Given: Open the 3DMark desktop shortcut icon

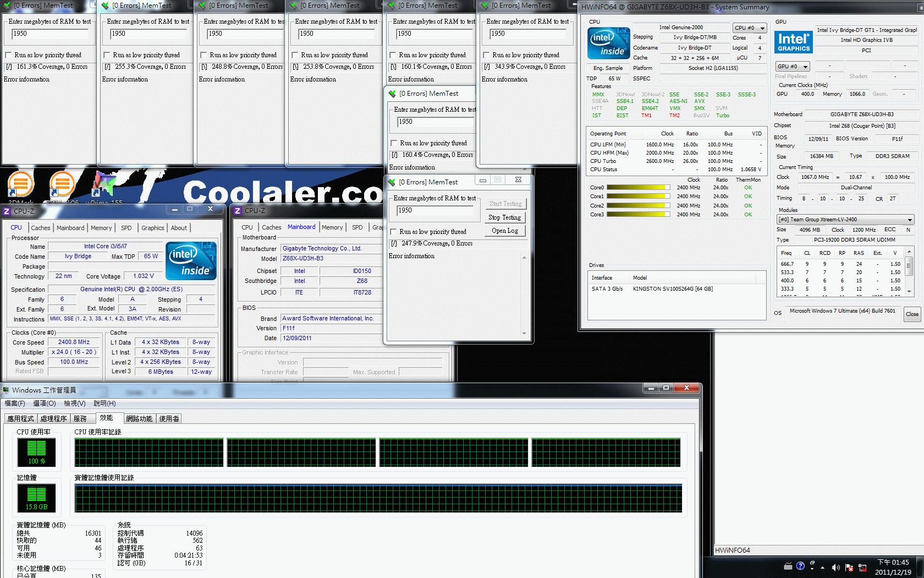Looking at the screenshot, I should coord(21,183).
